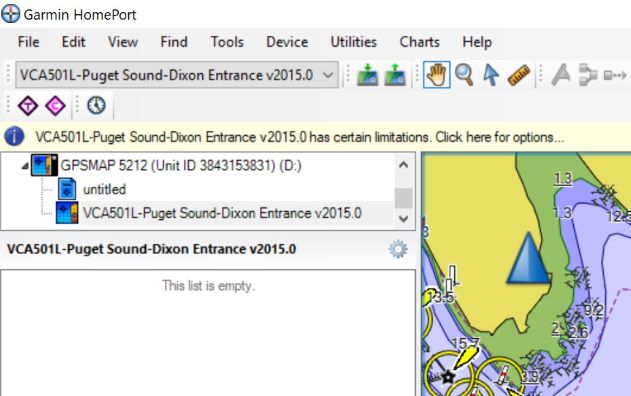
Task: Click the current station diamond C icon
Action: pyautogui.click(x=55, y=106)
